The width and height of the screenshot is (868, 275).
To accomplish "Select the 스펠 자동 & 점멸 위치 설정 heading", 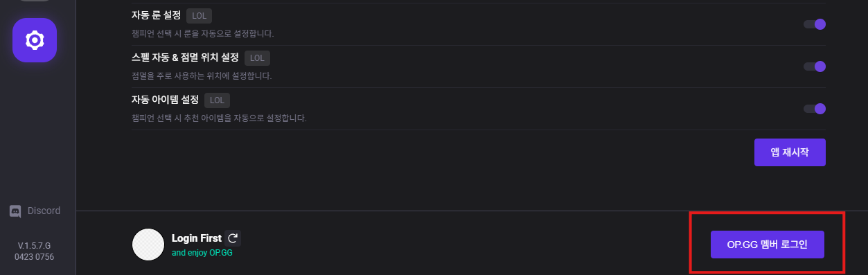I will (185, 57).
